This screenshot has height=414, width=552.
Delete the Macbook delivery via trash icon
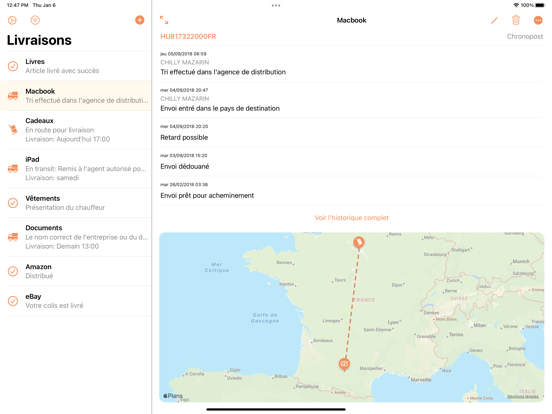(516, 20)
